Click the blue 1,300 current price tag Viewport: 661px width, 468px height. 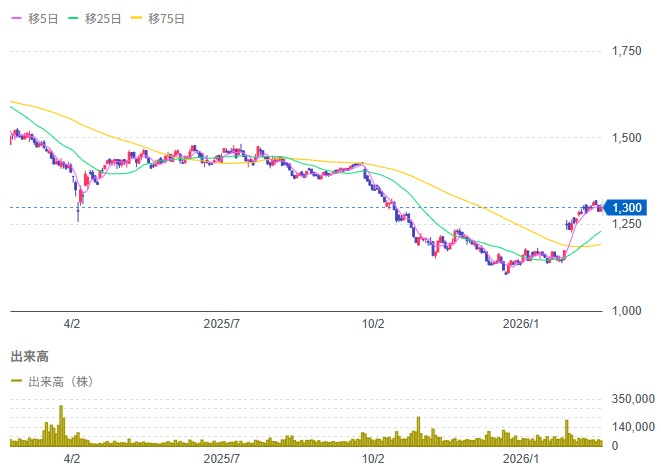(627, 207)
